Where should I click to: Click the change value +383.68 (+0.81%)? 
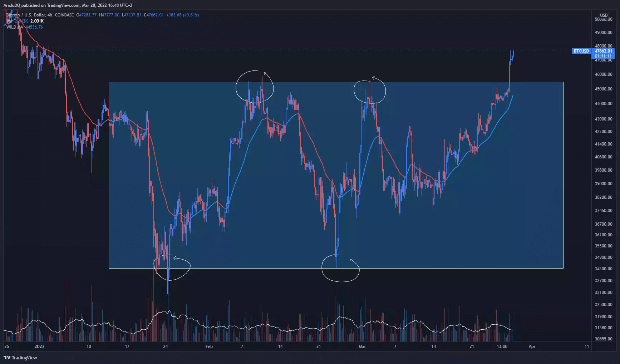click(182, 15)
